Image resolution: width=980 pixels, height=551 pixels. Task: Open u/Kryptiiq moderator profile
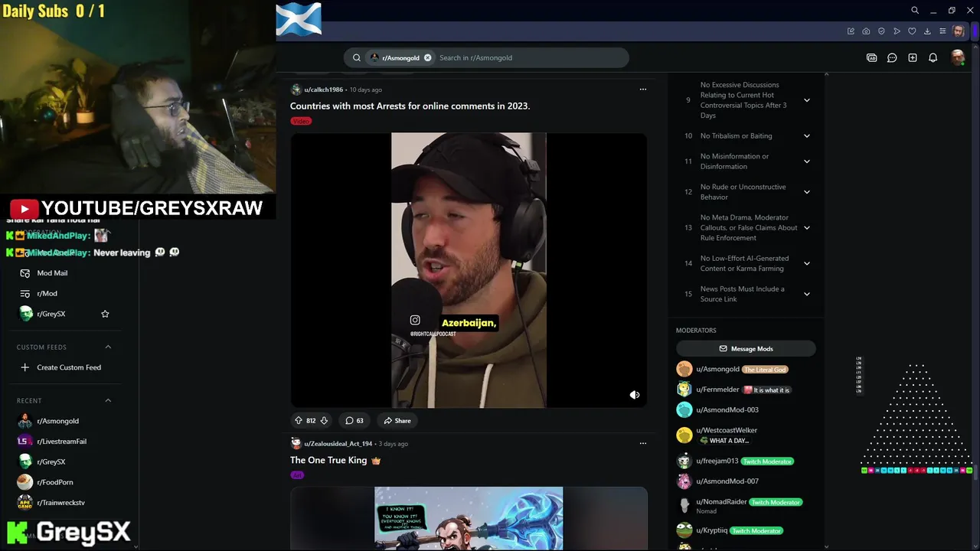point(712,530)
